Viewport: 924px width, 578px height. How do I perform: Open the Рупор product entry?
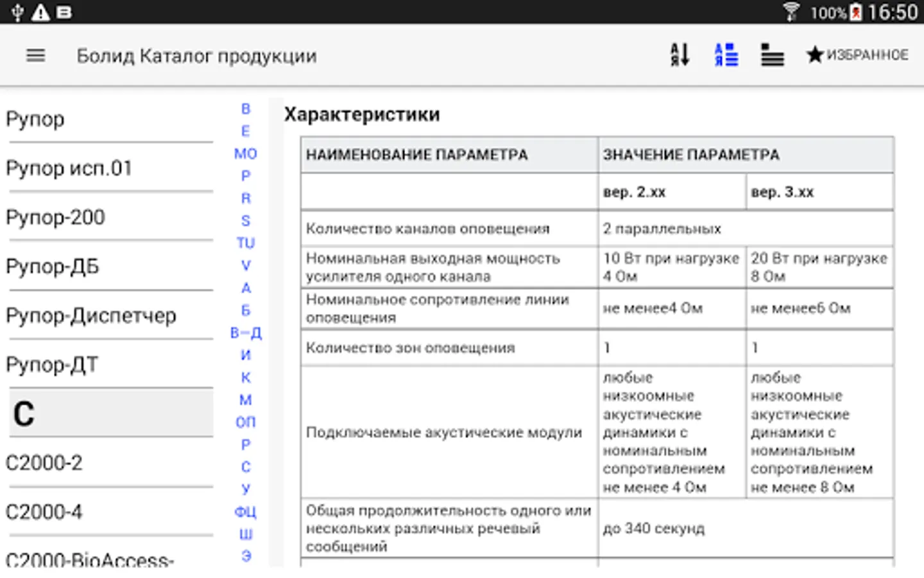109,119
